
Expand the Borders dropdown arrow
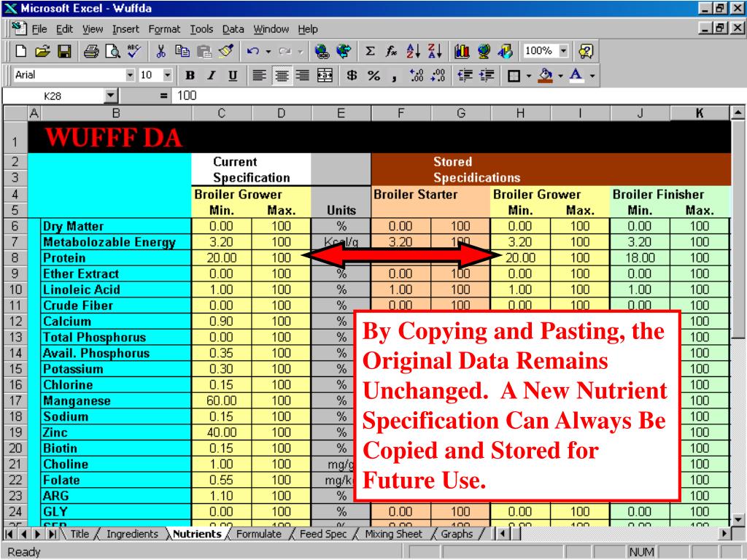528,75
